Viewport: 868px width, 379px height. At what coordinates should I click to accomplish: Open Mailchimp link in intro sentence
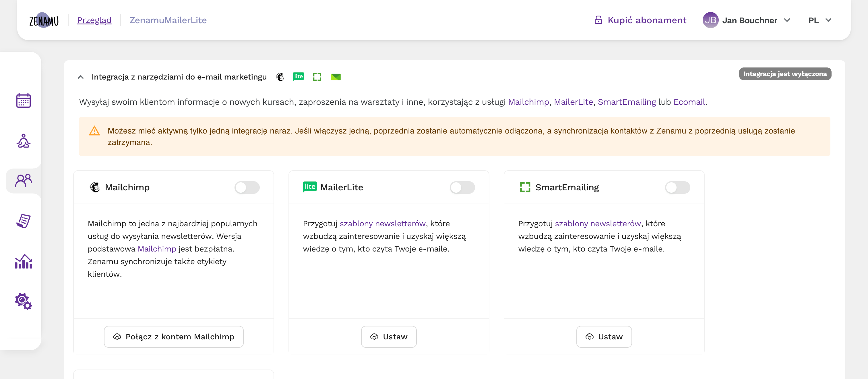tap(528, 102)
